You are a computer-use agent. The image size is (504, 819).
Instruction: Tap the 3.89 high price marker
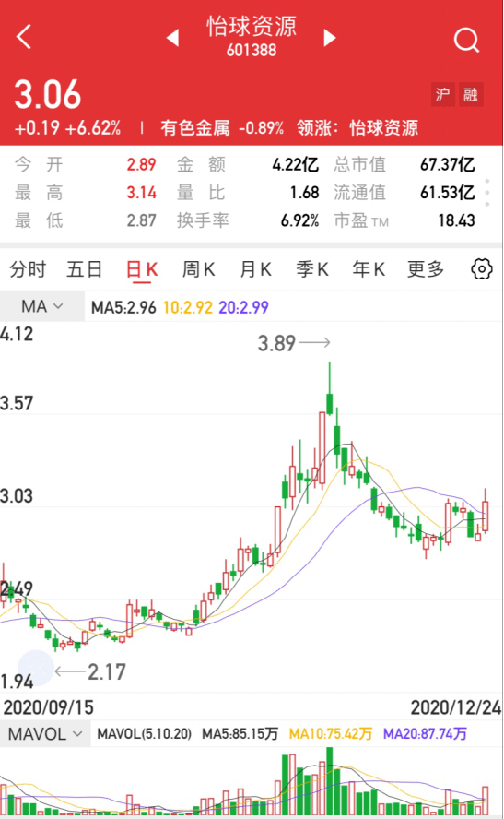click(x=277, y=343)
